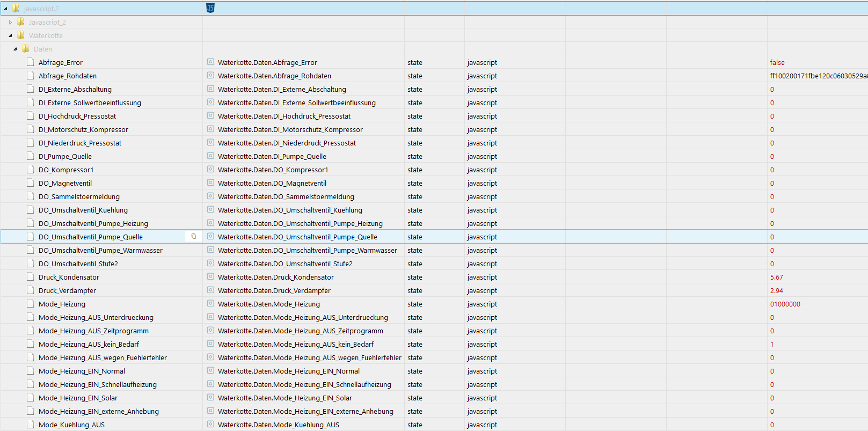Click the 01000000 value of Mode_Heizung
868x431 pixels.
tap(785, 304)
